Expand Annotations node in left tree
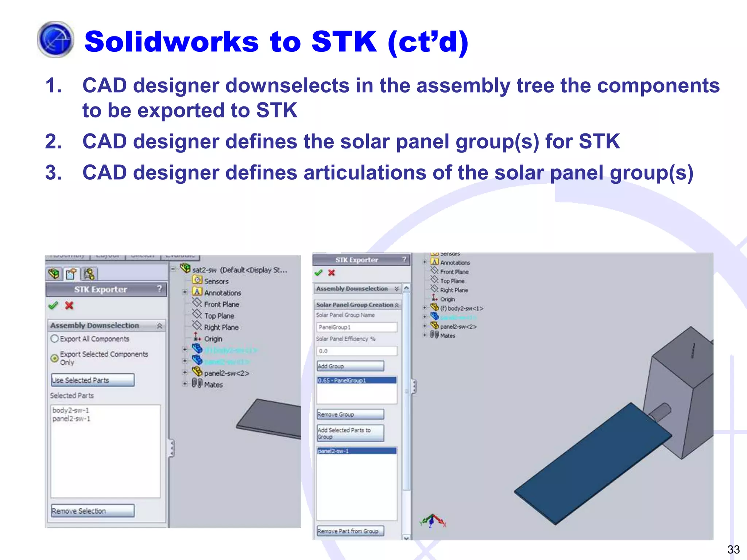The height and width of the screenshot is (560, 747). pyautogui.click(x=185, y=292)
